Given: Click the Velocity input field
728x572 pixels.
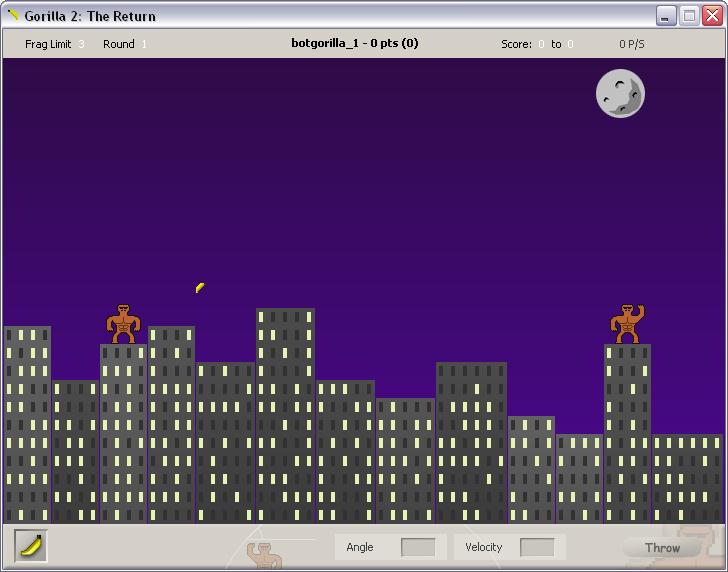Looking at the screenshot, I should [x=537, y=547].
